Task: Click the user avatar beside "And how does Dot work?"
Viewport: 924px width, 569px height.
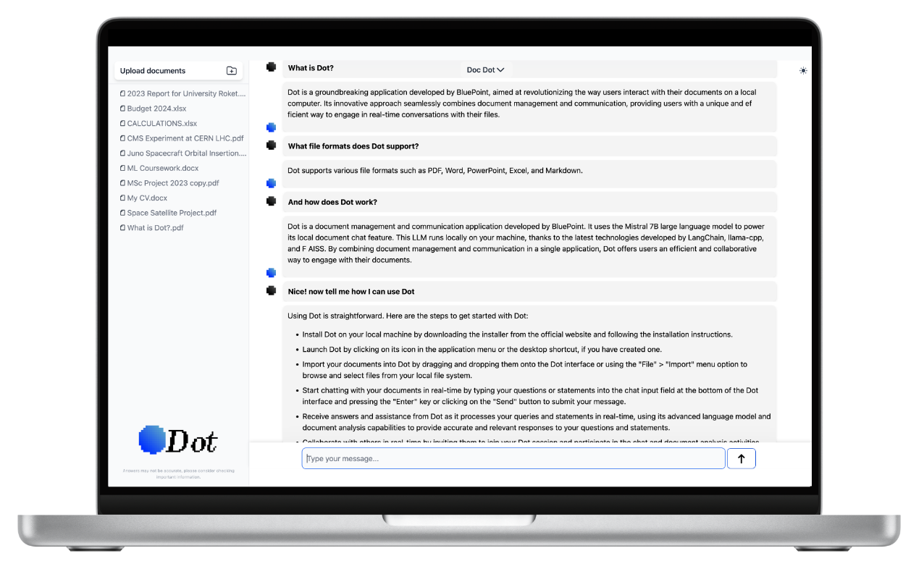Action: [271, 201]
